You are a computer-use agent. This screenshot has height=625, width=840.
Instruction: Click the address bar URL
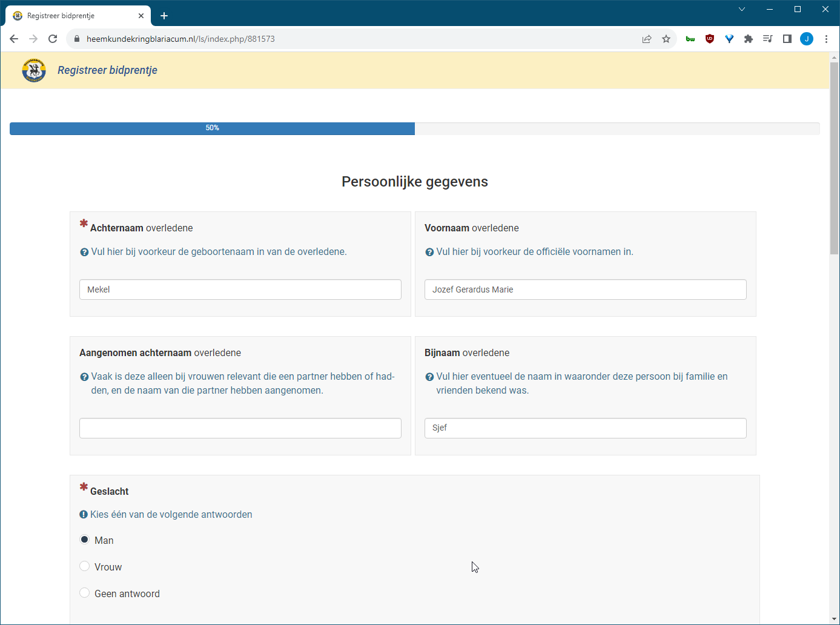click(x=180, y=39)
